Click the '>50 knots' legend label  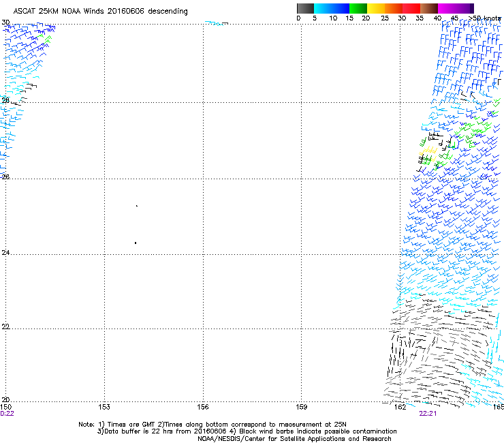coord(484,18)
